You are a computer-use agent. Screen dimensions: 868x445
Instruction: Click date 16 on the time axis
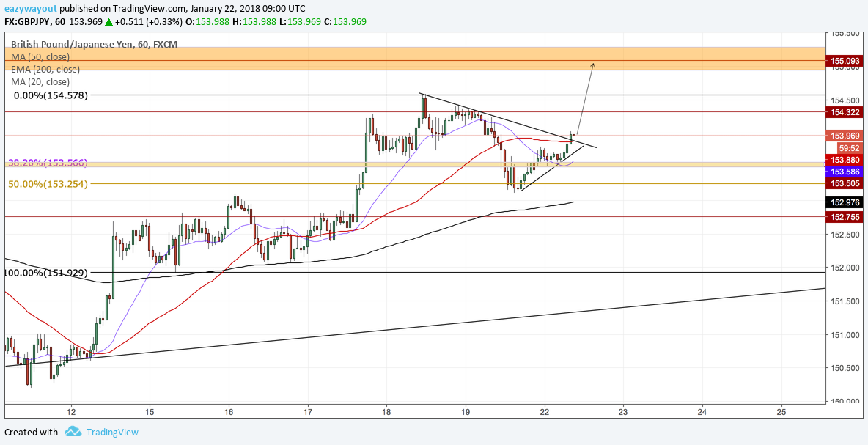point(229,412)
